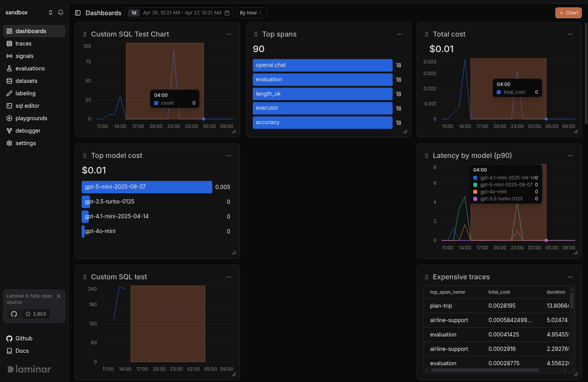Viewport: 588px width, 382px height.
Task: Open the notifications bell
Action: pyautogui.click(x=61, y=12)
